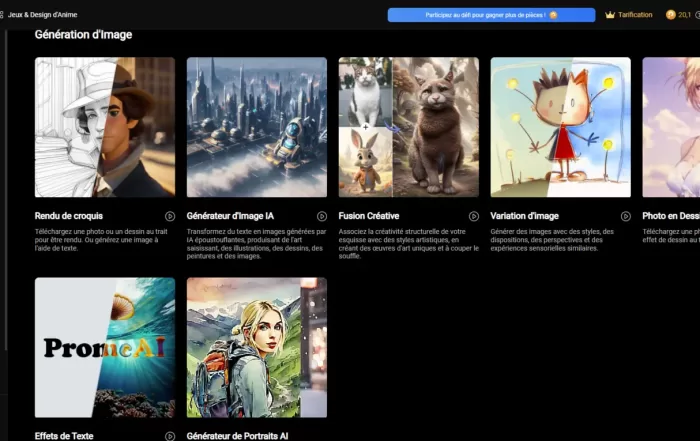Play the Générateur d'Image IA tutorial icon

321,216
